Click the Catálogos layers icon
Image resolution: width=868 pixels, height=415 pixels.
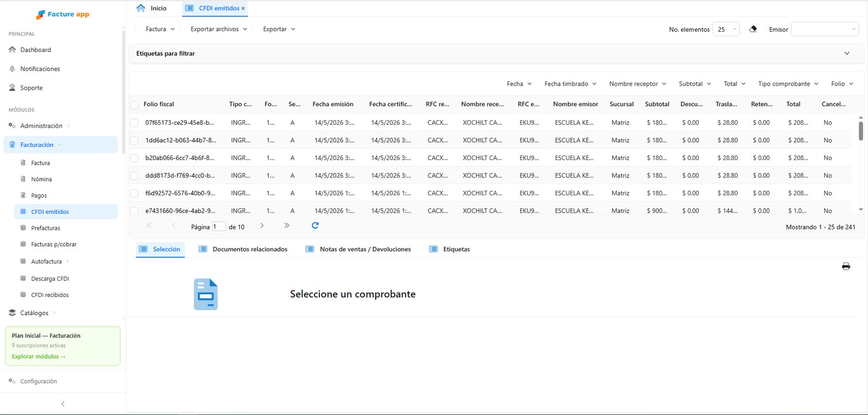(12, 313)
